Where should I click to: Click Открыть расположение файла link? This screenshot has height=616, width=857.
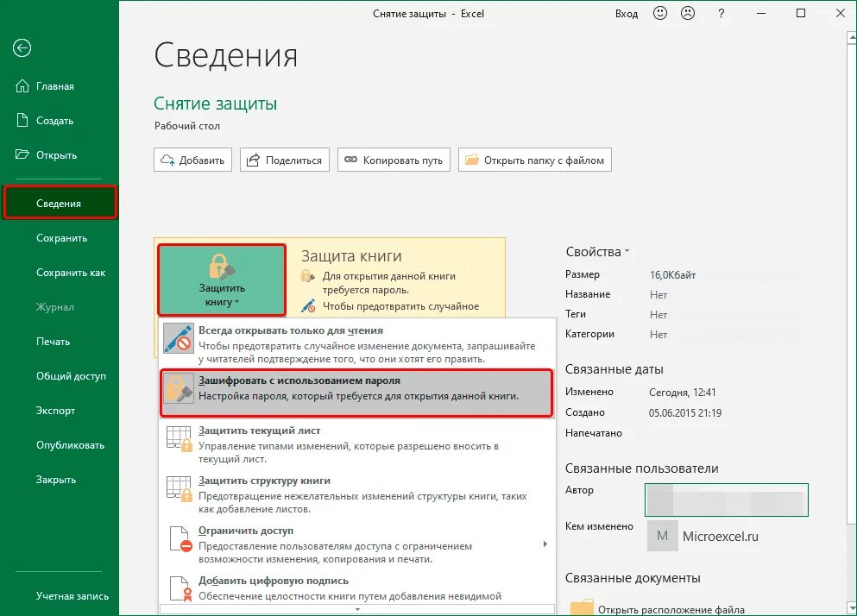coord(671,609)
